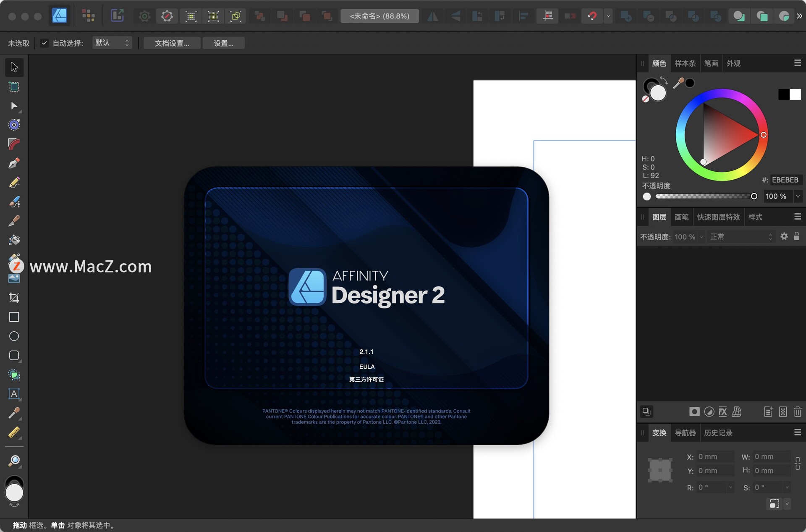Screen dimensions: 806x532
Task: Toggle the Add boolean operation icon
Action: [x=626, y=16]
